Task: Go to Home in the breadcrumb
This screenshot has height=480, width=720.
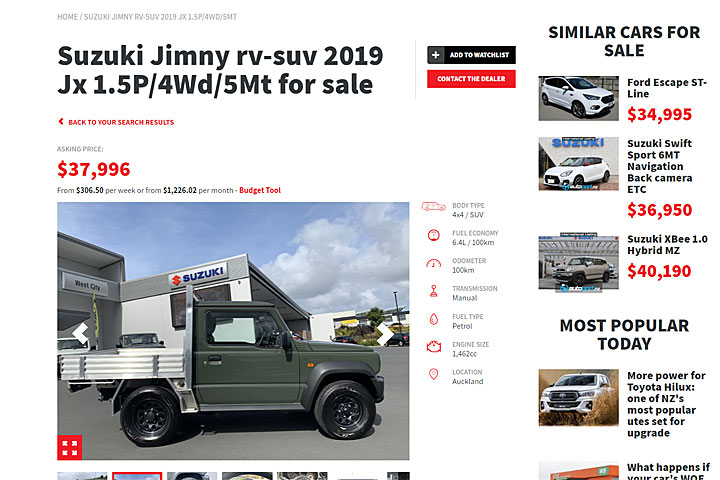Action: [68, 17]
